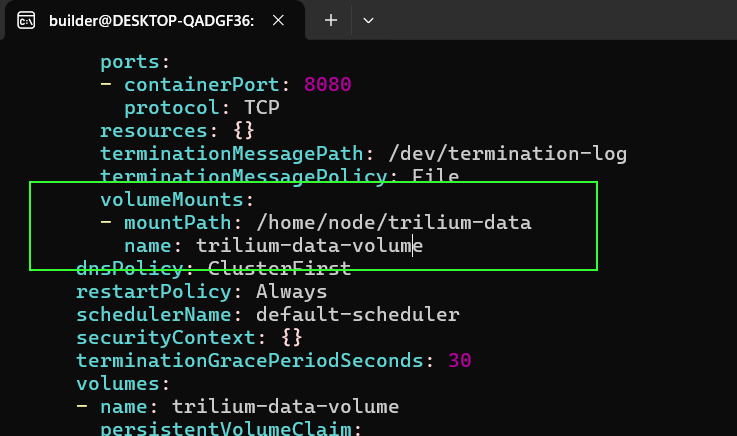
Task: Click the resources: {} line
Action: 177,131
